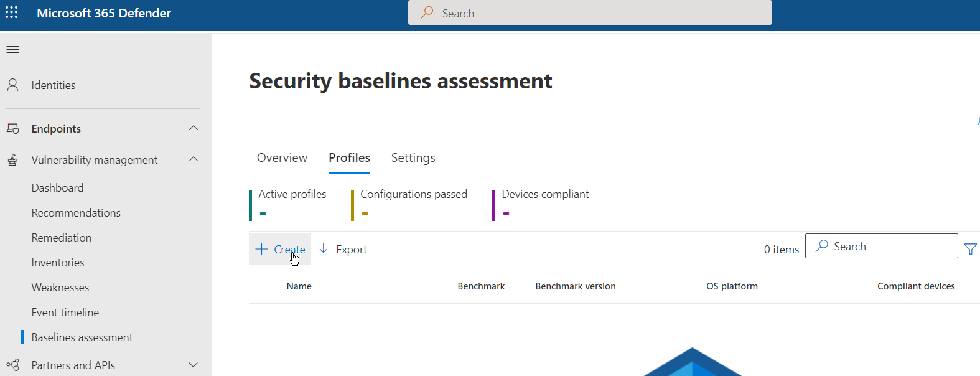Switch to the Overview tab
This screenshot has width=980, height=376.
click(x=282, y=158)
